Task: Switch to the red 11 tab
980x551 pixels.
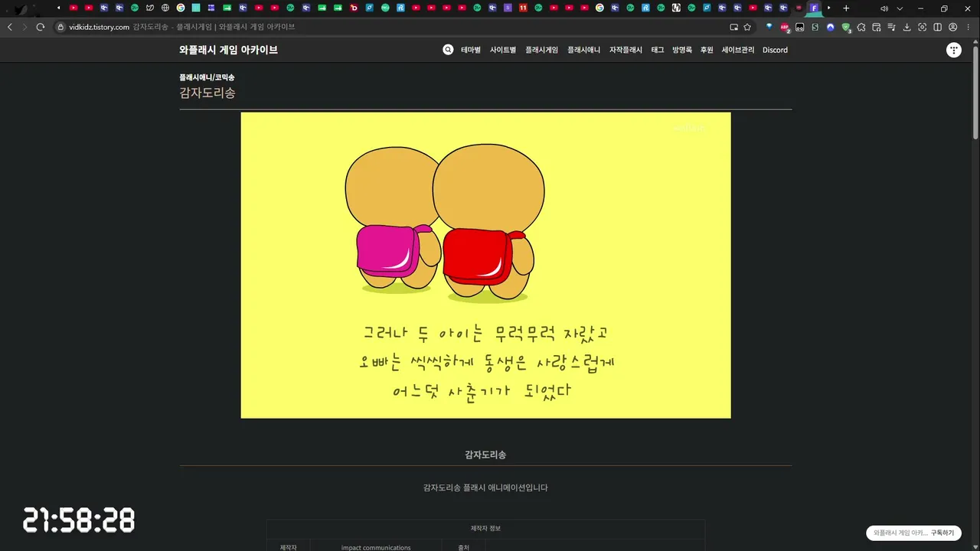Action: pos(523,8)
